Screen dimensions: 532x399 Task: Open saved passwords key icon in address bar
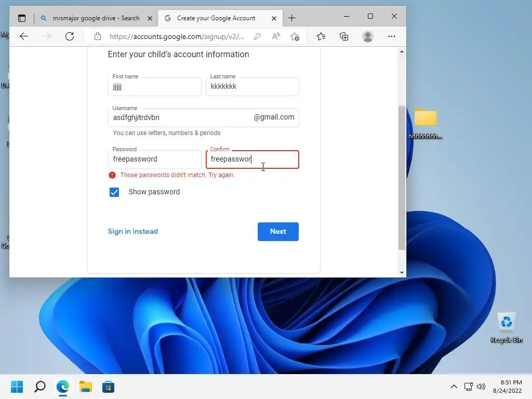tap(257, 36)
